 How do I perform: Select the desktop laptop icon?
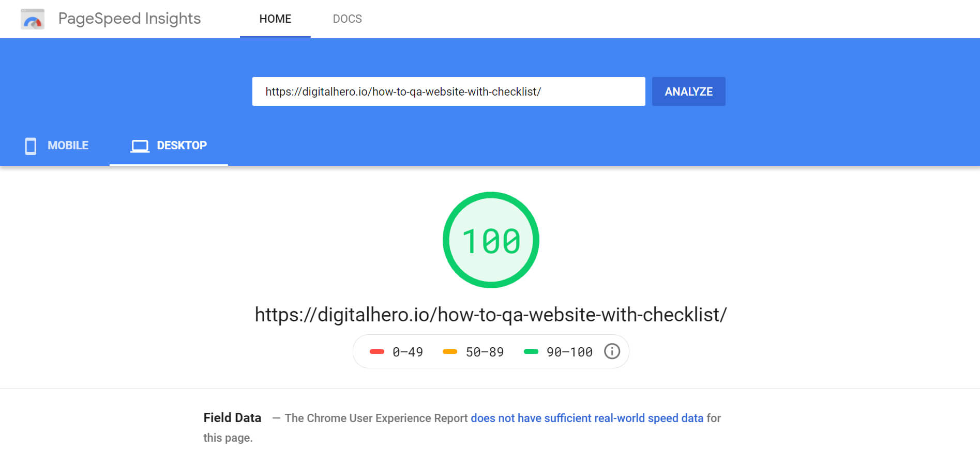(x=139, y=146)
